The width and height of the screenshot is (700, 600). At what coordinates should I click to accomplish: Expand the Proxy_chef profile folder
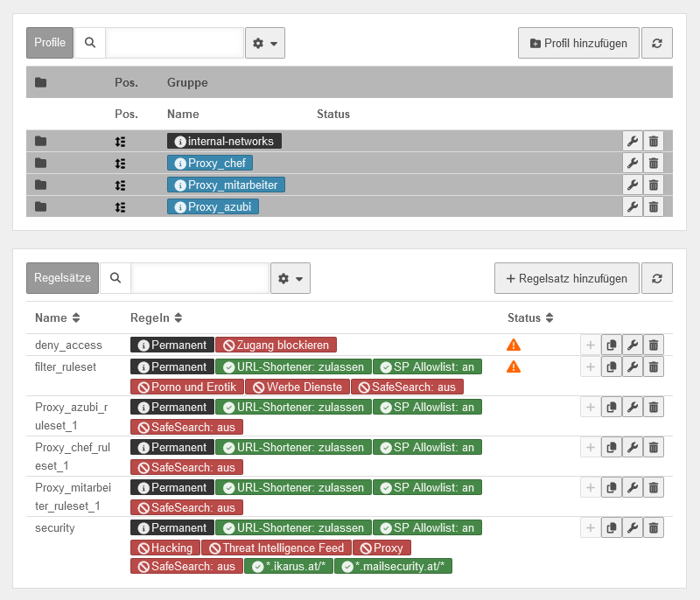[x=40, y=163]
